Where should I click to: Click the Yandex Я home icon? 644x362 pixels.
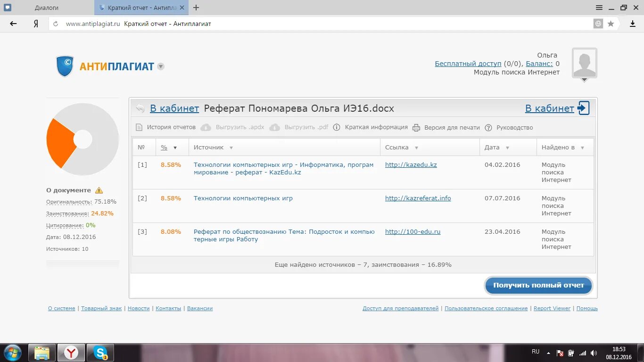coord(36,24)
